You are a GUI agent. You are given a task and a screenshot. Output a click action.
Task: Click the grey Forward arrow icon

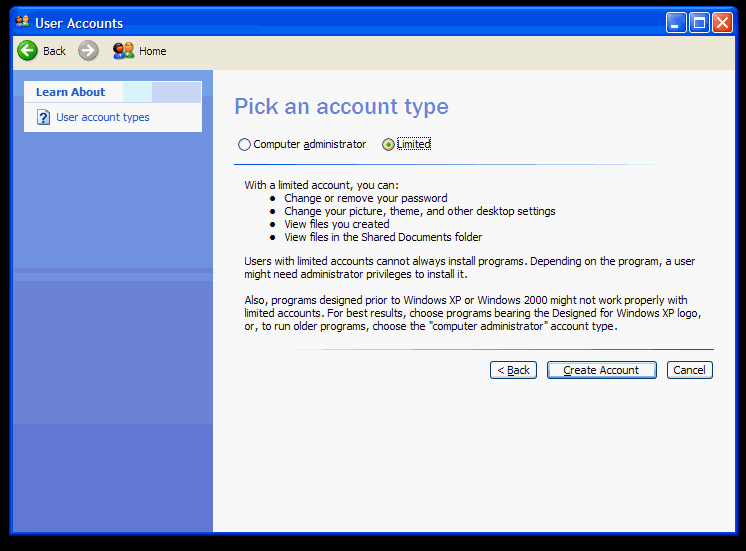click(x=88, y=50)
